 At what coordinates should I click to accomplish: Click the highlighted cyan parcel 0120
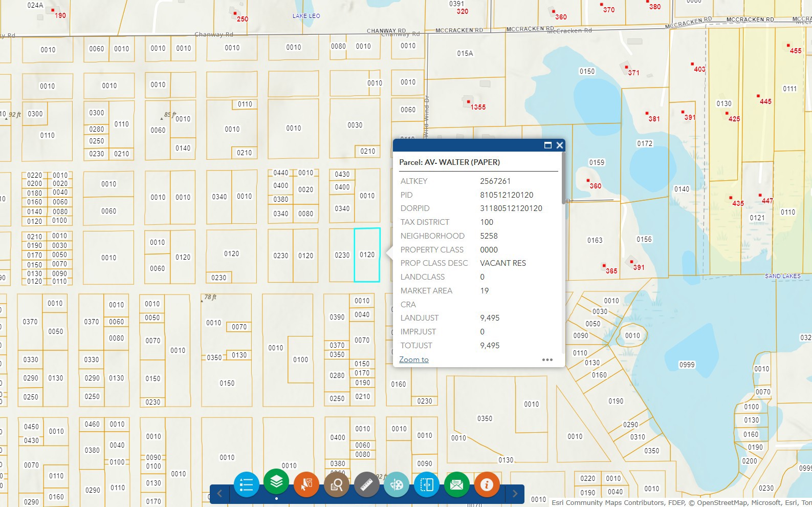point(367,266)
